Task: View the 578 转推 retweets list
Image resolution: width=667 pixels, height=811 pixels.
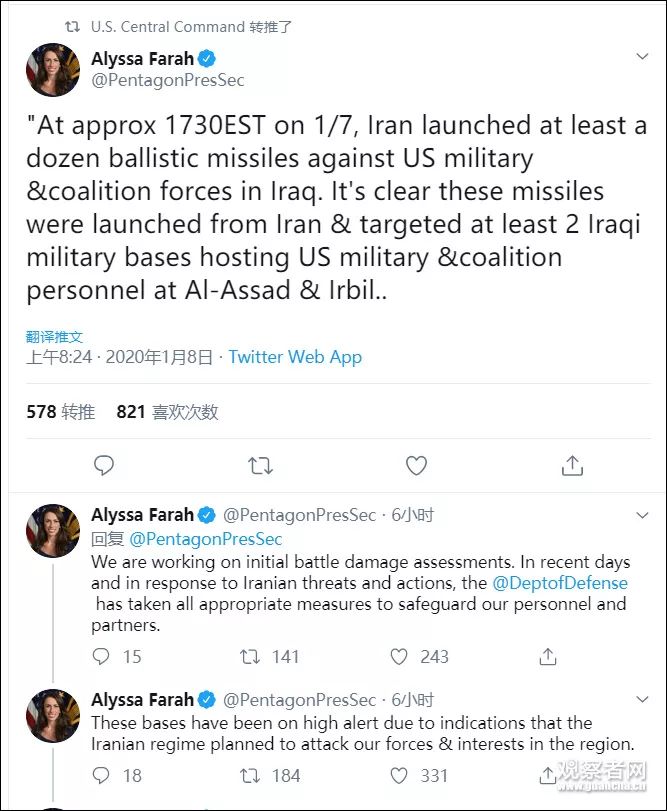Action: (60, 412)
